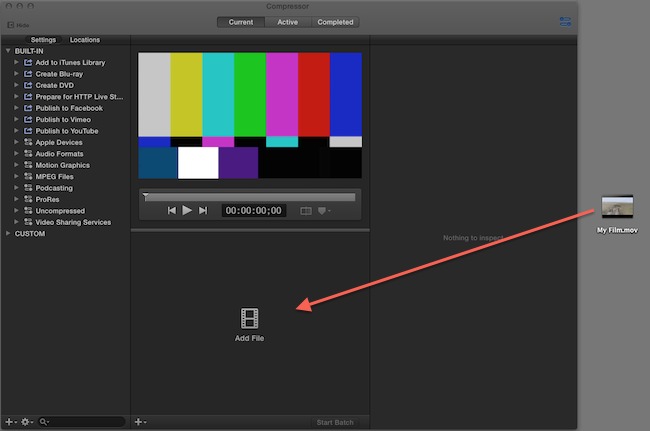Click the Add File filmstrip icon
650x431 pixels.
point(250,319)
